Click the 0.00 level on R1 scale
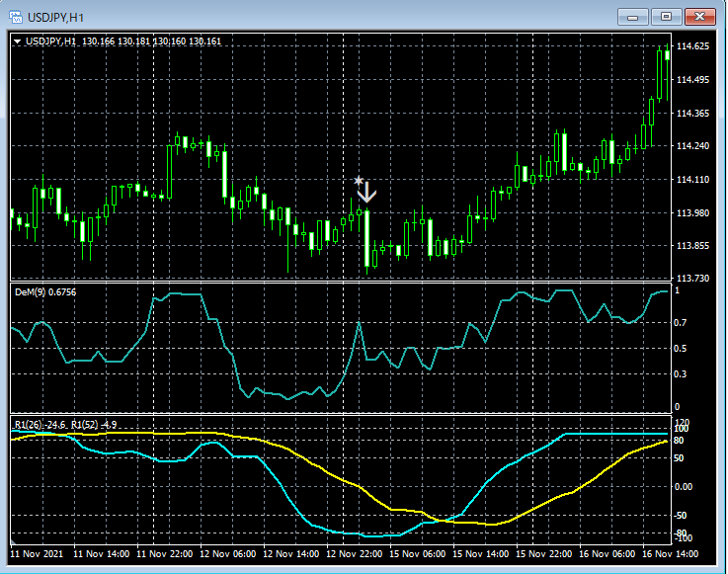This screenshot has width=728, height=574. (x=684, y=487)
